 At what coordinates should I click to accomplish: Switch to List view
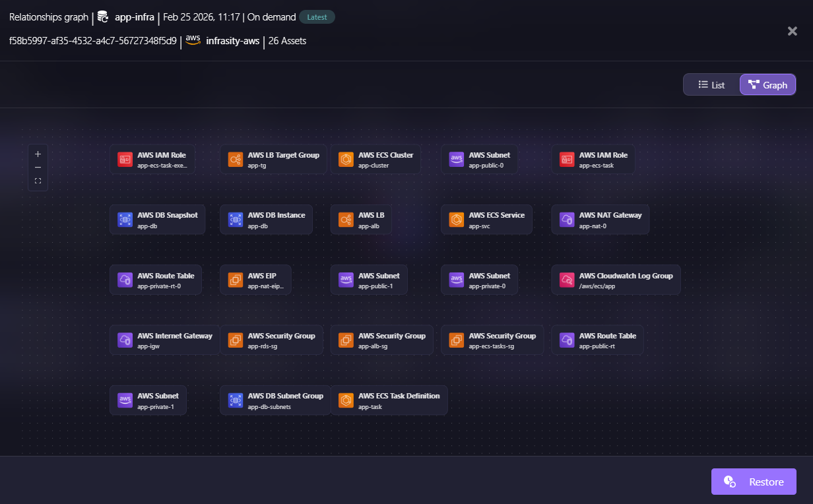click(711, 85)
